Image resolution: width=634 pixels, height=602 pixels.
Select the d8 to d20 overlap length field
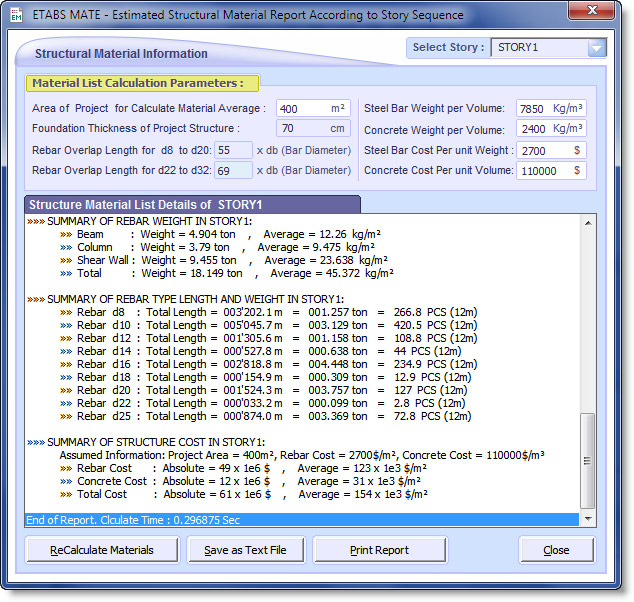pyautogui.click(x=233, y=150)
